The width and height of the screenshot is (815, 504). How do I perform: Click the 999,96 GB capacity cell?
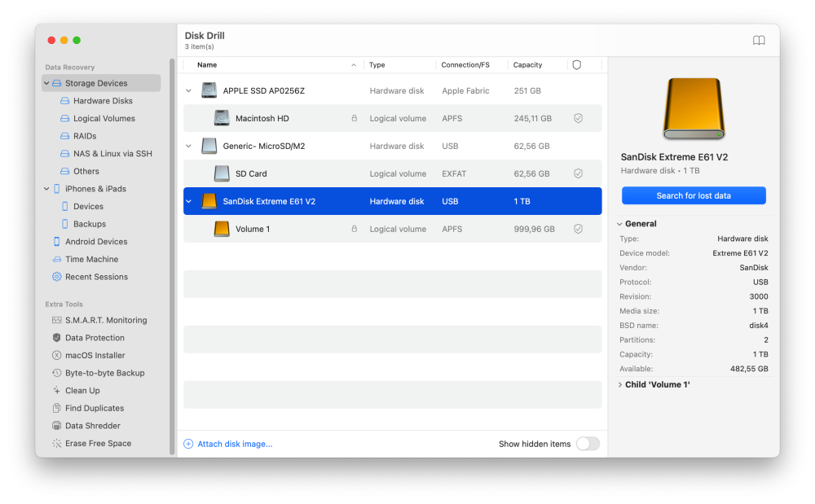pyautogui.click(x=535, y=229)
